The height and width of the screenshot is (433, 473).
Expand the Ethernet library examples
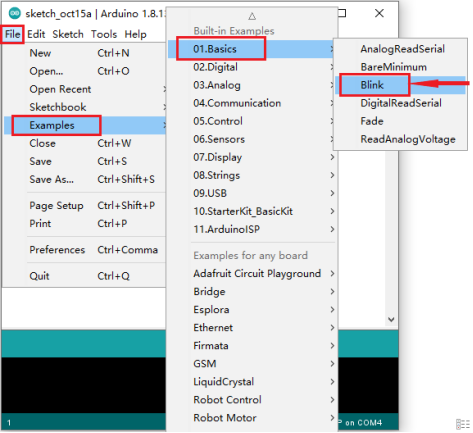tap(252, 327)
